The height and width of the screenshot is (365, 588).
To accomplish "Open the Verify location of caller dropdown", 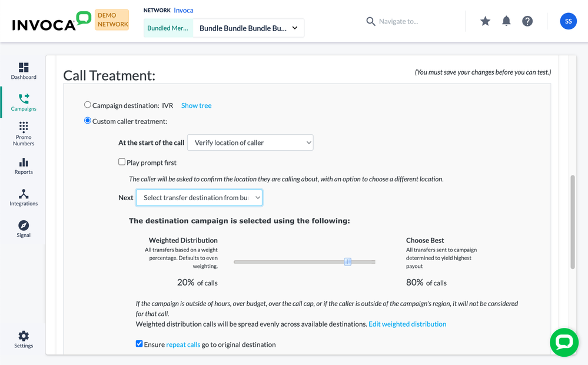I will pos(250,142).
